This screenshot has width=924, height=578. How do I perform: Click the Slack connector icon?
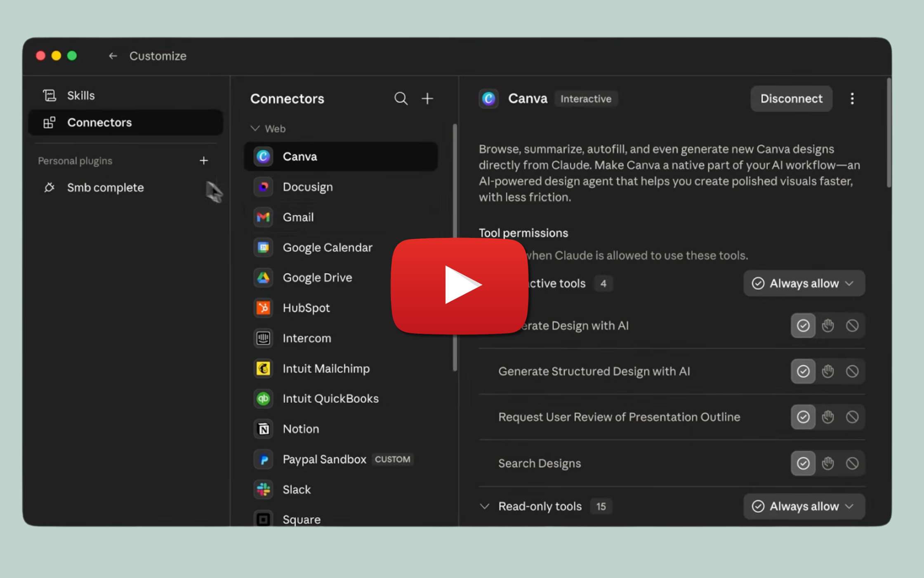coord(263,489)
